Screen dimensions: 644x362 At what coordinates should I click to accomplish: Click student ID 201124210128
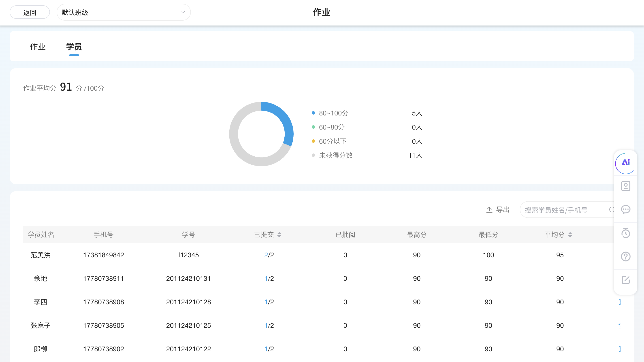pyautogui.click(x=188, y=302)
